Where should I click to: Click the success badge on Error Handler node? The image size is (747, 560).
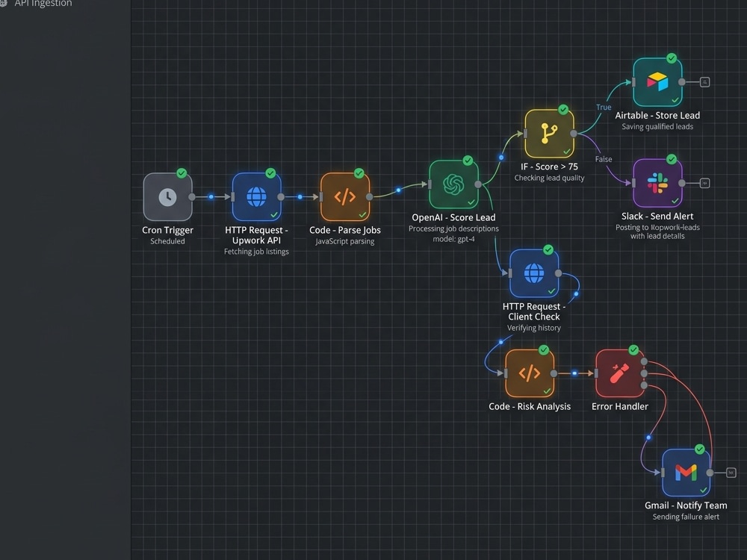633,350
